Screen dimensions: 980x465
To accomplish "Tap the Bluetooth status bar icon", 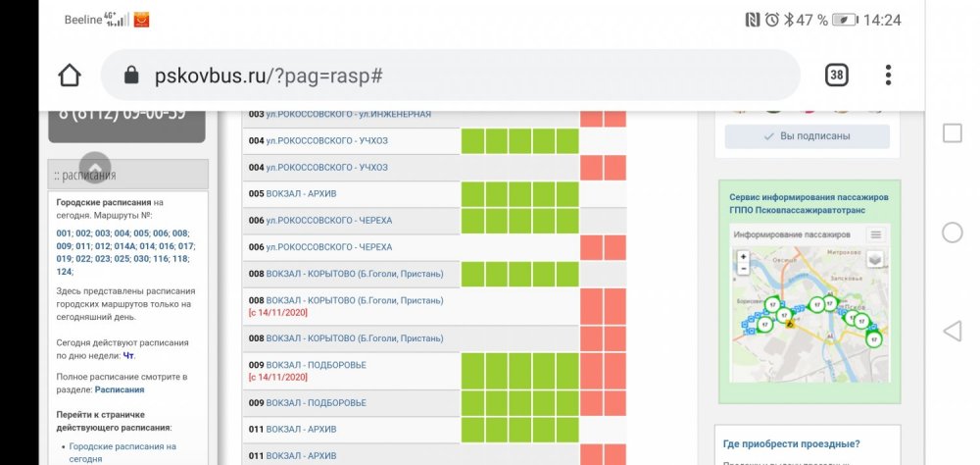I will pos(789,20).
